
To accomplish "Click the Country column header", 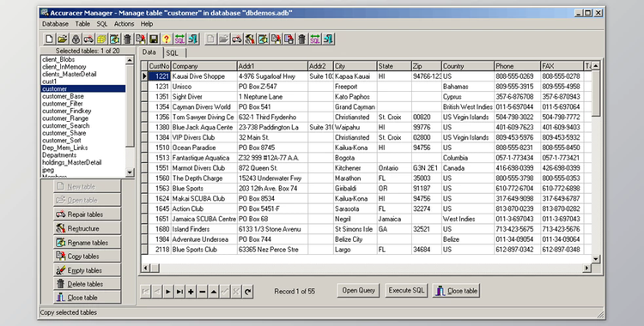I will tap(468, 66).
